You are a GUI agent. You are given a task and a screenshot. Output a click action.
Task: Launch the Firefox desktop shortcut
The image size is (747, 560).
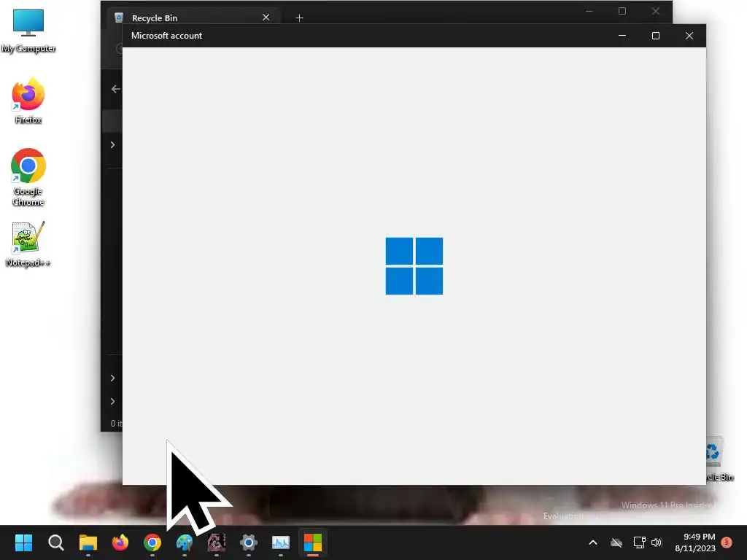(28, 101)
